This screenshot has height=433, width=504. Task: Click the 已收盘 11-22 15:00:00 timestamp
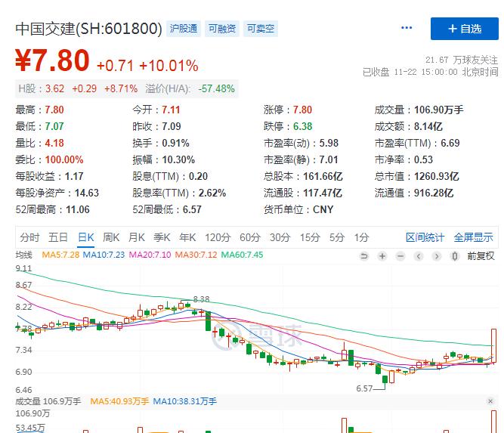tap(431, 72)
